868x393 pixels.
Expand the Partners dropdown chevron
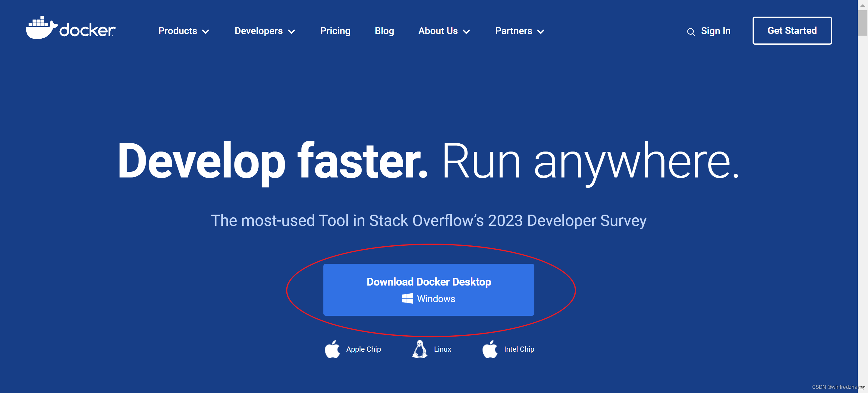[541, 32]
